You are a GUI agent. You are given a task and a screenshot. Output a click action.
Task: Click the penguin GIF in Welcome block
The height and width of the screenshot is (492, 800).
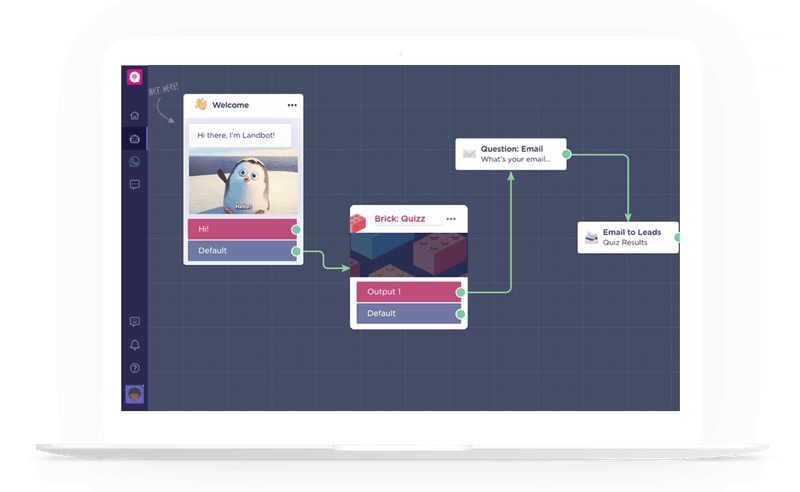[243, 184]
